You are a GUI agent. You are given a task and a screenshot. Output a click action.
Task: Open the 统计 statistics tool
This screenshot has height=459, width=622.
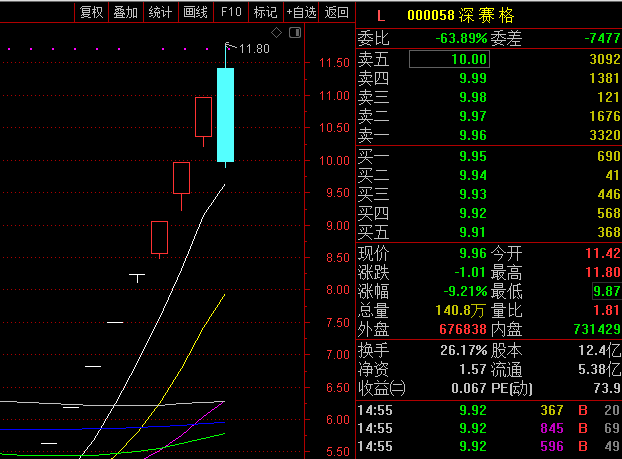point(160,12)
